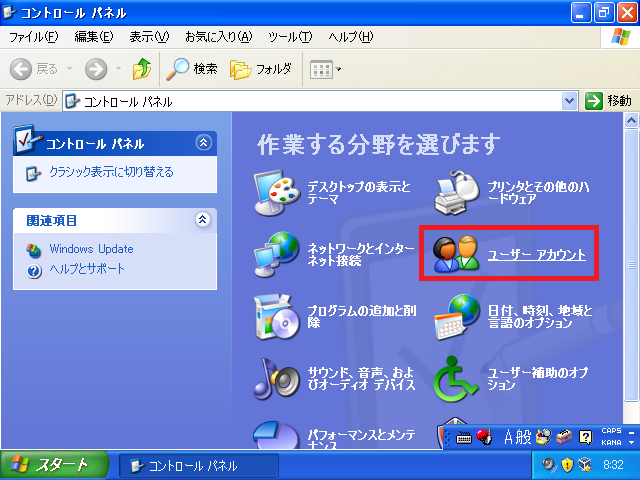Click the IME keyboard icon in language bar
The width and height of the screenshot is (640, 480).
(464, 438)
